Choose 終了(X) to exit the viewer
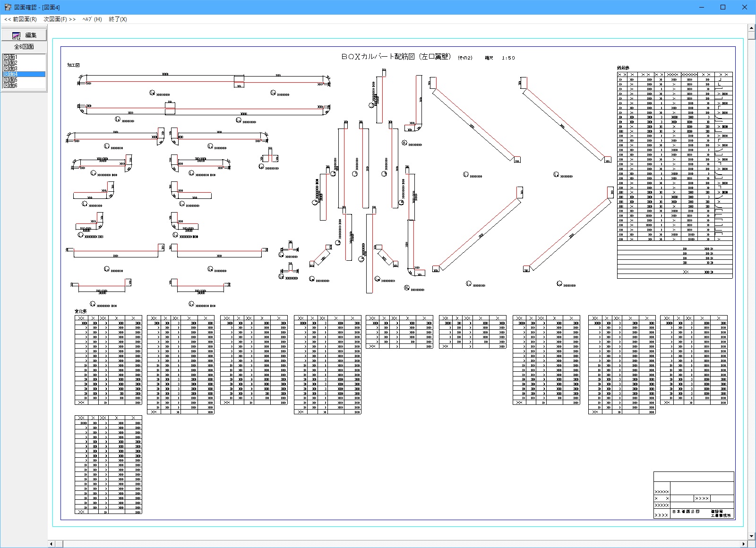The width and height of the screenshot is (756, 548). click(x=118, y=19)
